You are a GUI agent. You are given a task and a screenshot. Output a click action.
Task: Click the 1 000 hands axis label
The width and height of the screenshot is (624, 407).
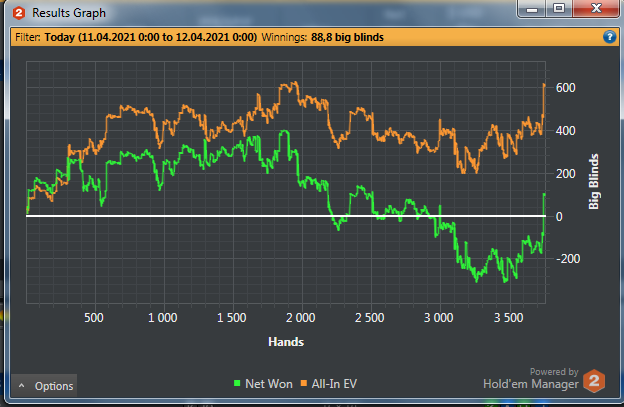tap(162, 318)
